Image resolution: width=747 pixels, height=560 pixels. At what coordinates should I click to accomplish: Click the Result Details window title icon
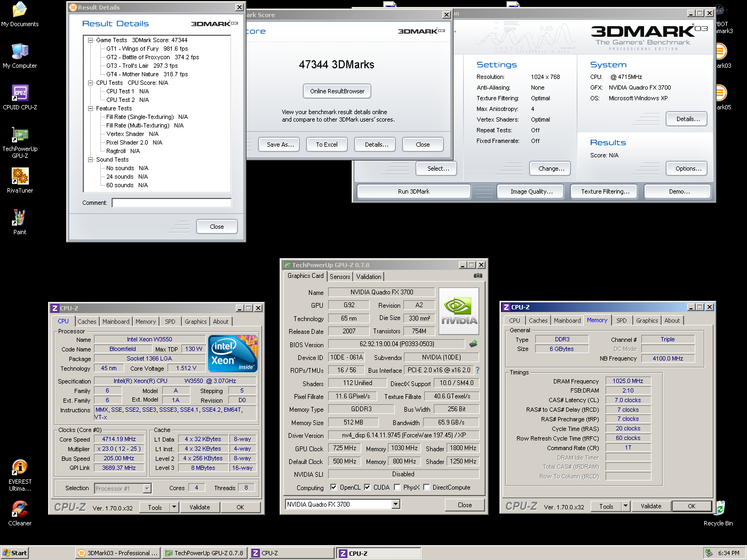tap(73, 7)
